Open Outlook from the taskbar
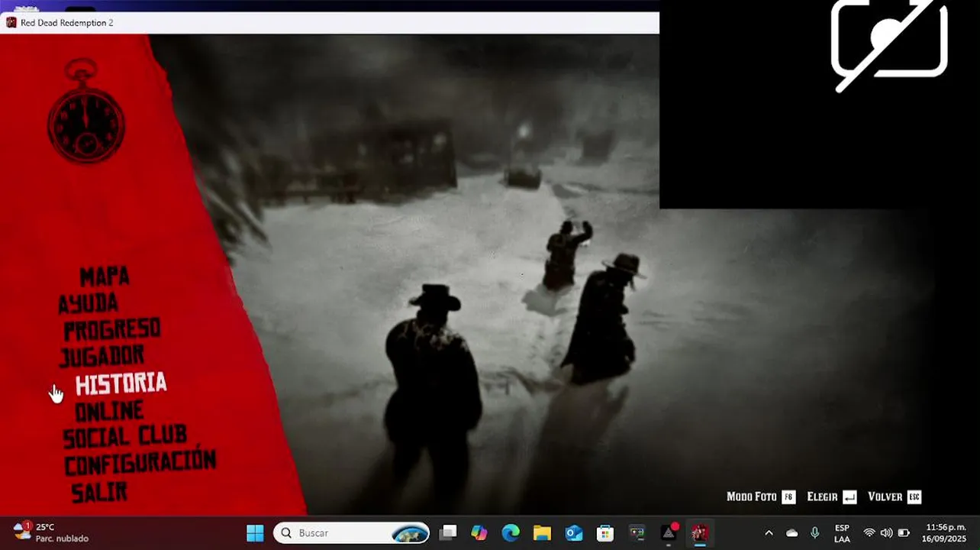Viewport: 980px width, 550px height. [574, 532]
